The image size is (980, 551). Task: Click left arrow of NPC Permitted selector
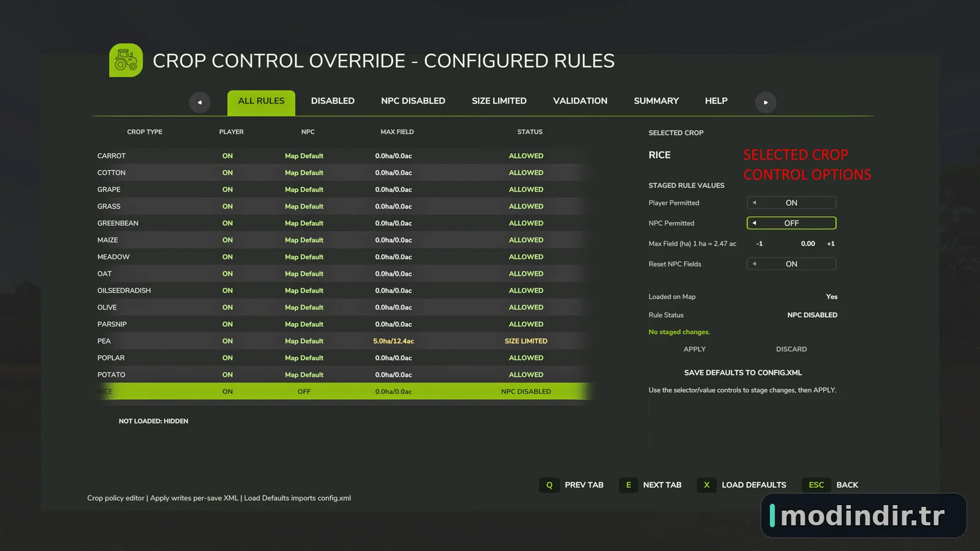point(754,223)
